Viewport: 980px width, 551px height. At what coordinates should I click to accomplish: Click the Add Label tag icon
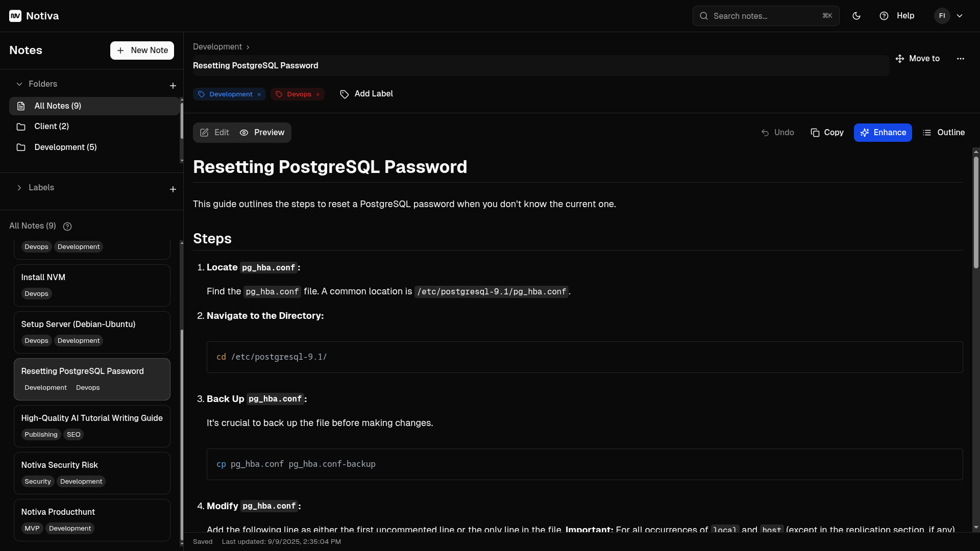tap(345, 94)
